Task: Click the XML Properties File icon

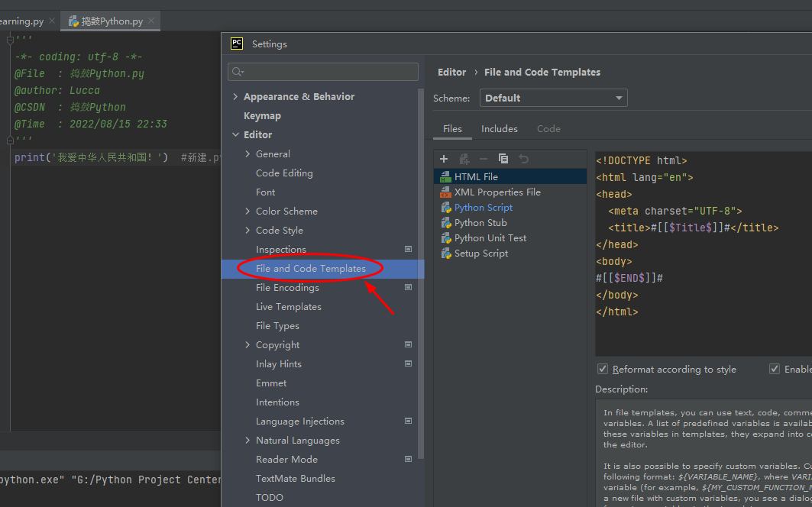Action: click(x=445, y=192)
